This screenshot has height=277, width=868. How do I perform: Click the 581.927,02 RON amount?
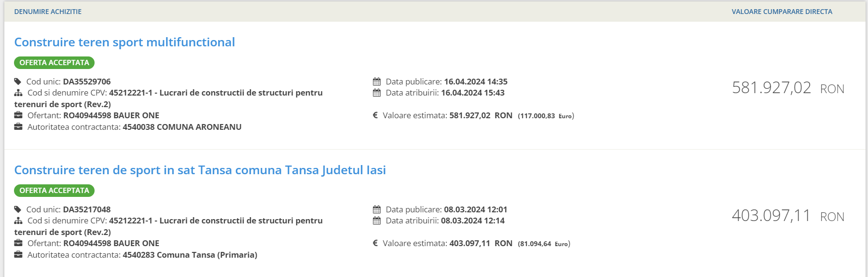tap(788, 88)
